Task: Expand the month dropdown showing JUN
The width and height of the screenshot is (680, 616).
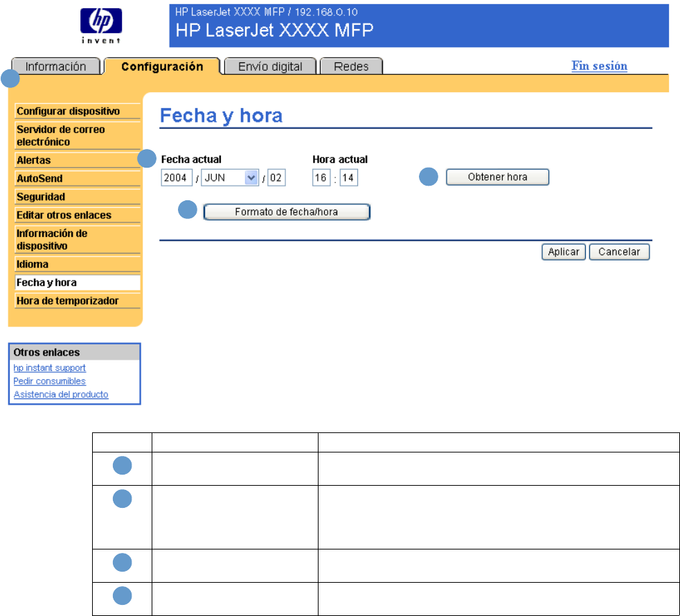Action: pos(231,177)
